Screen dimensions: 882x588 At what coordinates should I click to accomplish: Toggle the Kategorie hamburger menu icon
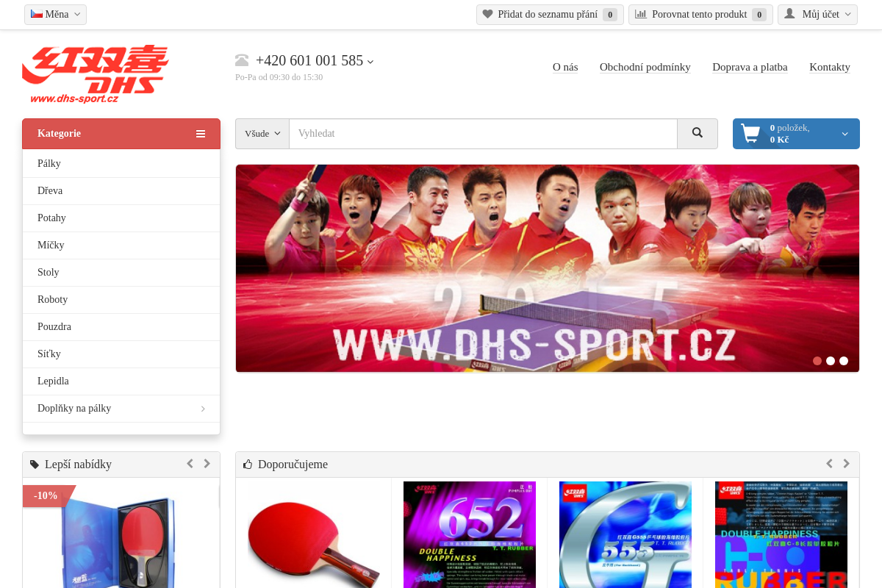(x=201, y=134)
